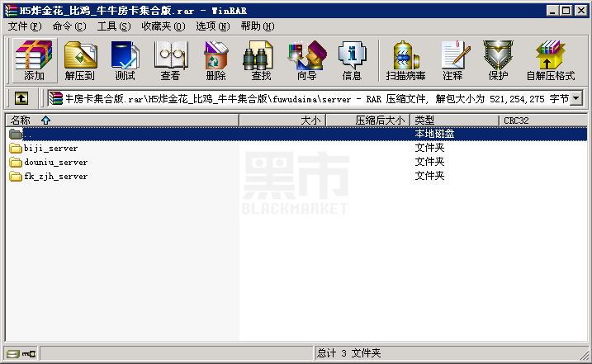Launch the 向导 (Wizard) tool
This screenshot has width=592, height=364.
tap(306, 60)
